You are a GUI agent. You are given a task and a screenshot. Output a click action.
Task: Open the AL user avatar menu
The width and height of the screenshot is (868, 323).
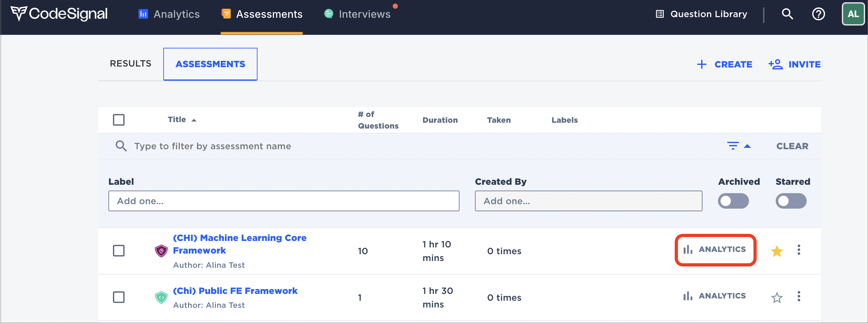(853, 14)
